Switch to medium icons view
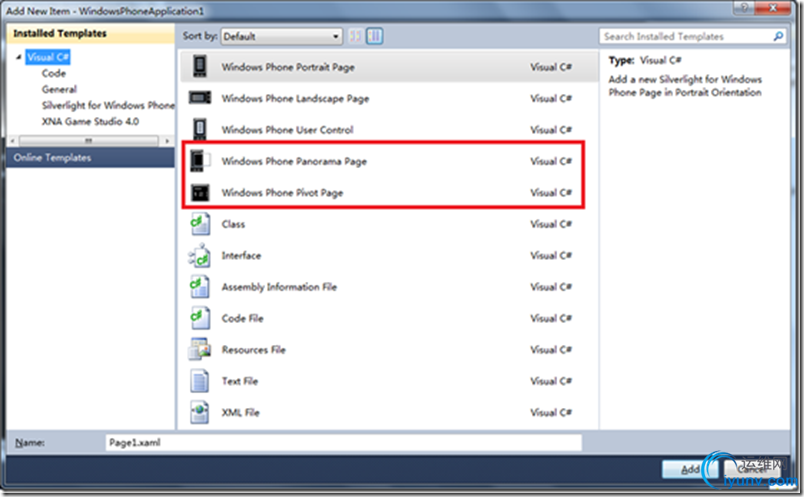 [374, 36]
